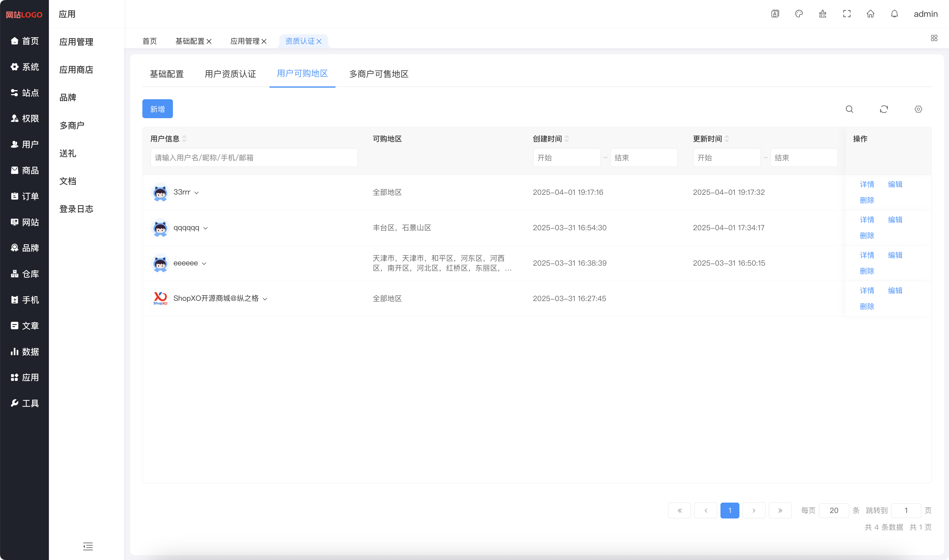Open the theme palette icon in top bar

point(799,13)
